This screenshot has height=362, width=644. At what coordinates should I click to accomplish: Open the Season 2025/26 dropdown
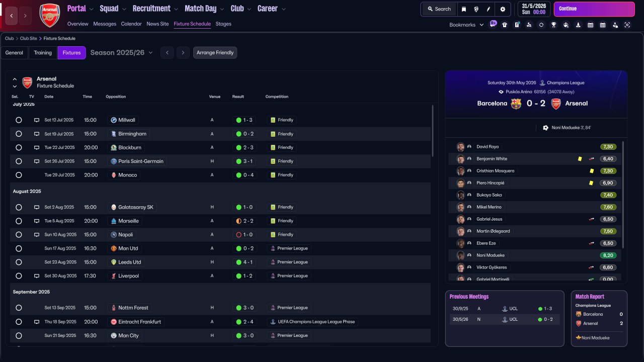point(121,53)
